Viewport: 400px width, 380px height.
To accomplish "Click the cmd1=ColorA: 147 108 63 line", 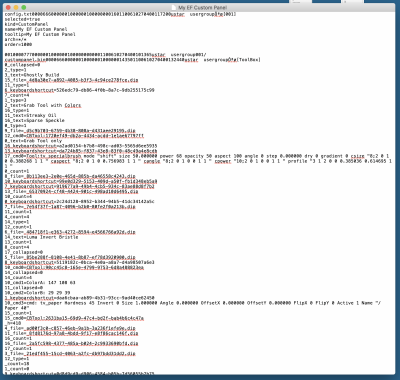I will 40,283.
